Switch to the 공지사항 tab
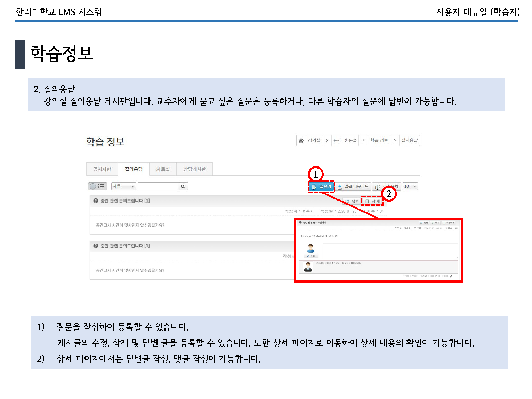 click(102, 169)
